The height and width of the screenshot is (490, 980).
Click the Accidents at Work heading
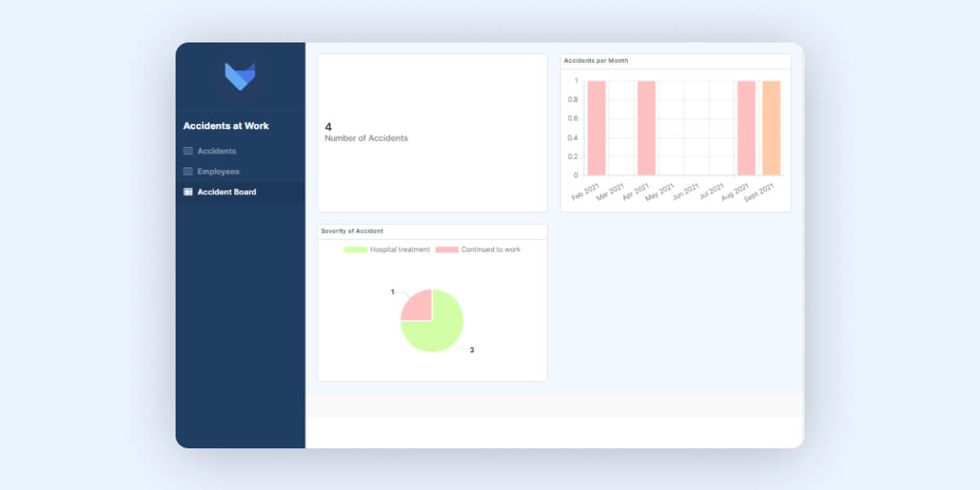[x=225, y=126]
